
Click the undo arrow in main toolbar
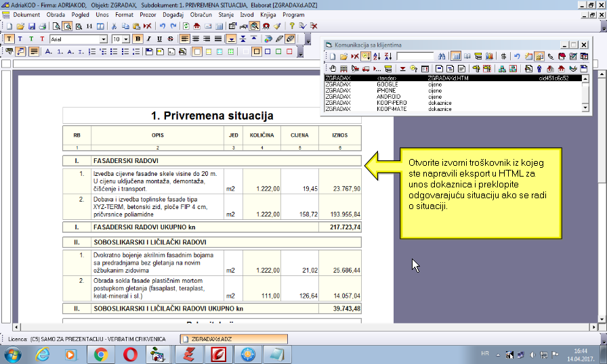[163, 26]
